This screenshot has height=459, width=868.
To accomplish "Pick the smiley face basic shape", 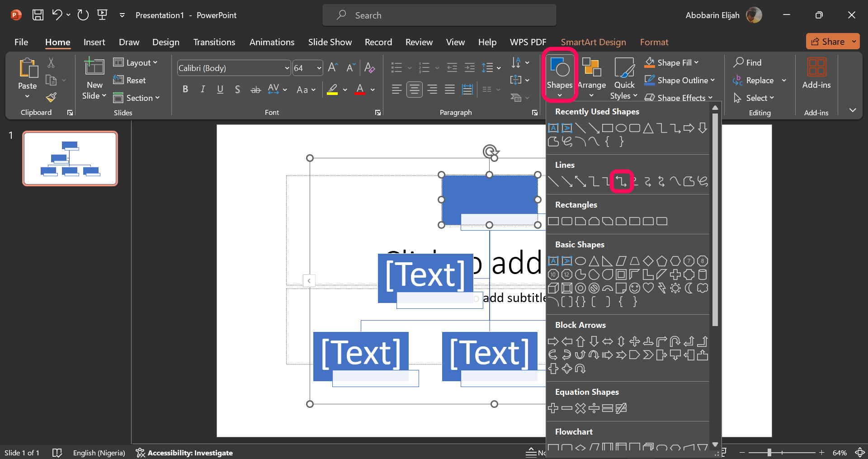I will point(635,288).
